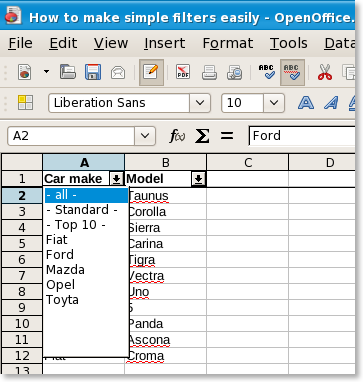This screenshot has width=363, height=382.
Task: Expand the font size dropdown arrow
Action: coord(274,103)
